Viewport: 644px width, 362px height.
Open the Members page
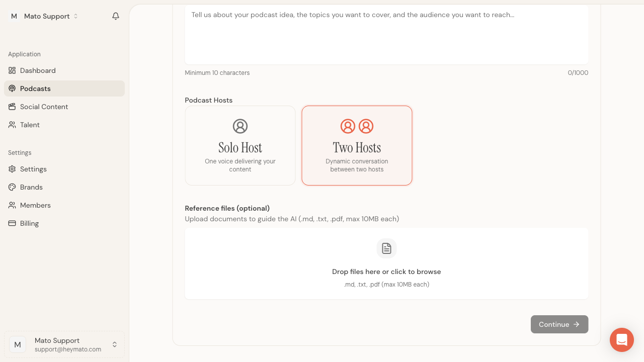coord(64,205)
